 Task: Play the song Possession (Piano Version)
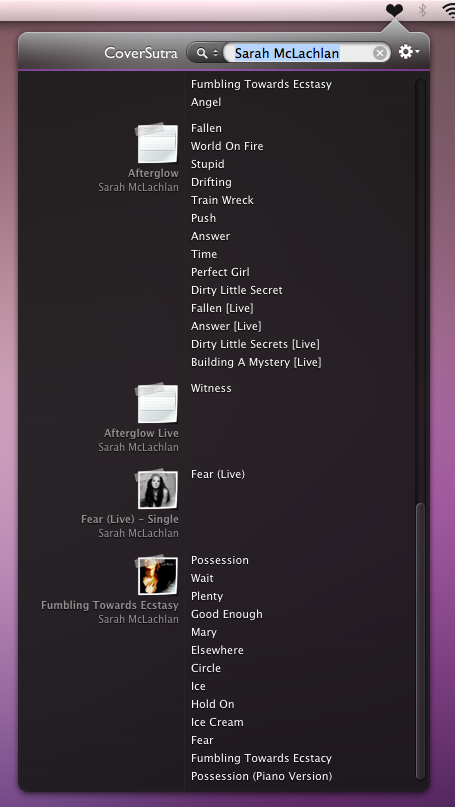pyautogui.click(x=261, y=776)
